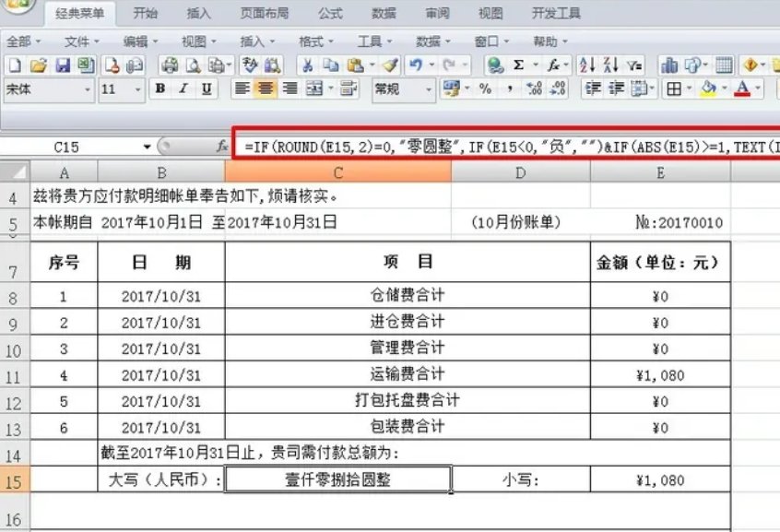Decrease decimal places

click(558, 89)
